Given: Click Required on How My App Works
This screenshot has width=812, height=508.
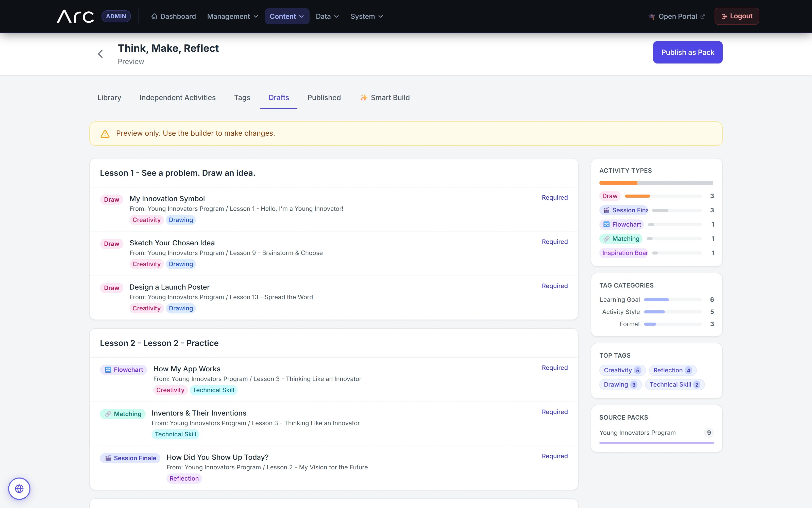Looking at the screenshot, I should [555, 368].
